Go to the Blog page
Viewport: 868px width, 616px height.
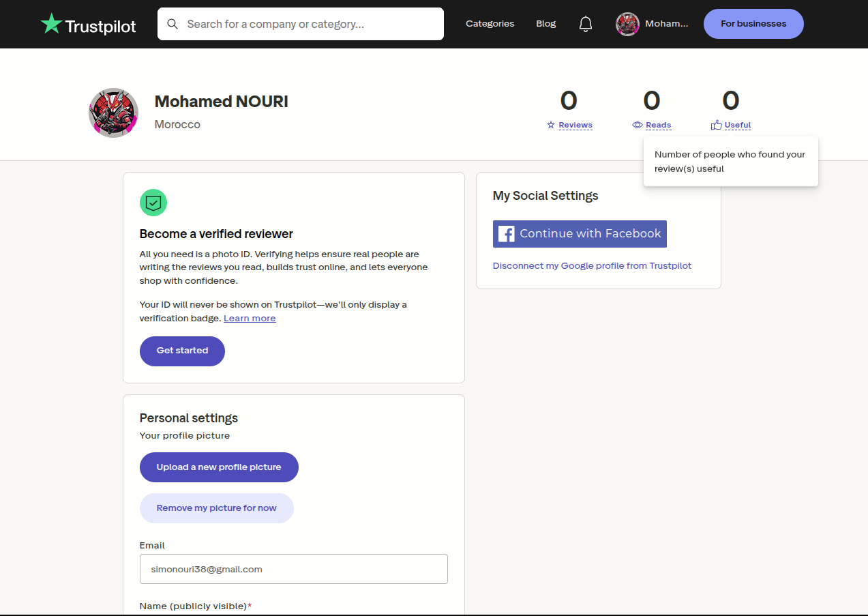click(545, 24)
